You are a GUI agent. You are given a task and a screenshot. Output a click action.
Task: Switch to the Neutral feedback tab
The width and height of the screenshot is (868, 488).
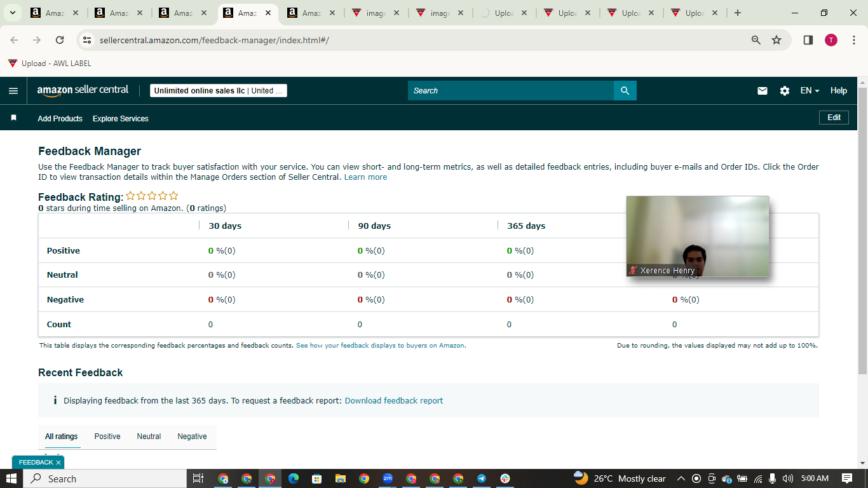click(149, 437)
